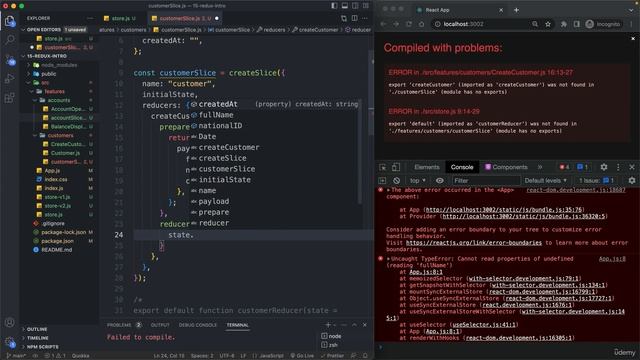
Task: Open JavaScript context 'top' dropdown
Action: 418,180
